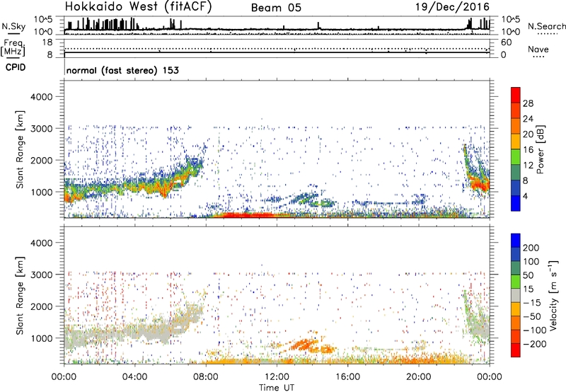566x392 pixels.
Task: Click the "-15" value on the Velocity colorbar
Action: point(532,303)
